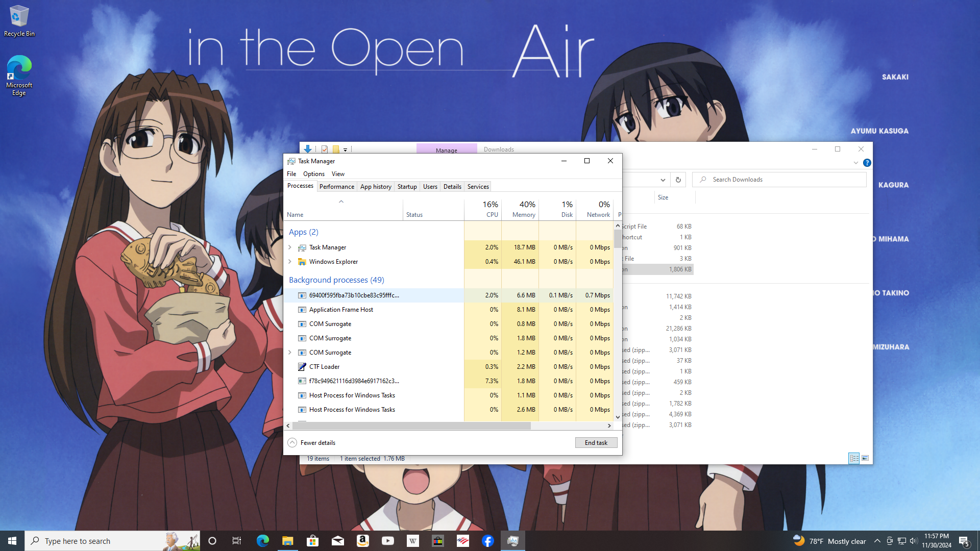Expand the Task Manager process entry
980x551 pixels.
[x=290, y=247]
